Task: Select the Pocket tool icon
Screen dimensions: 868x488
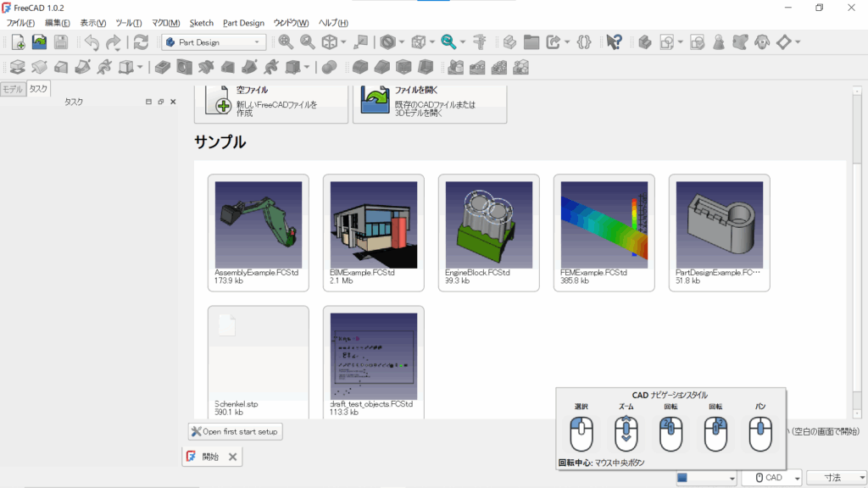Action: [161, 66]
